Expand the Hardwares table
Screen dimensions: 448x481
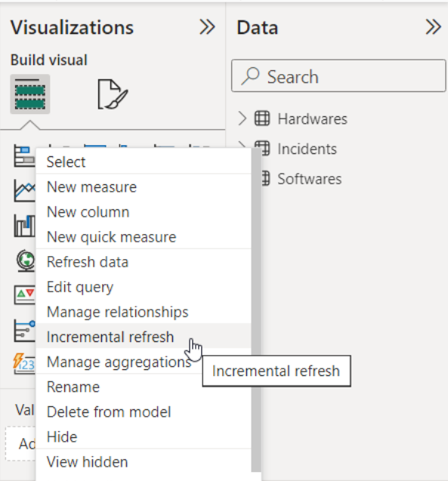click(242, 119)
